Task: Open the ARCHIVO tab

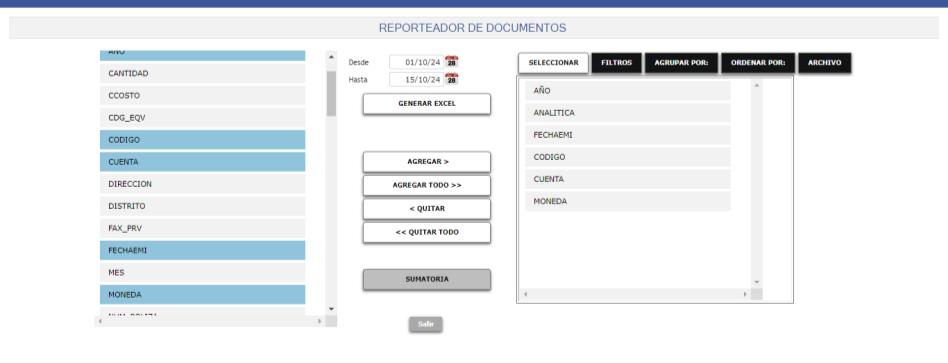Action: 825,63
